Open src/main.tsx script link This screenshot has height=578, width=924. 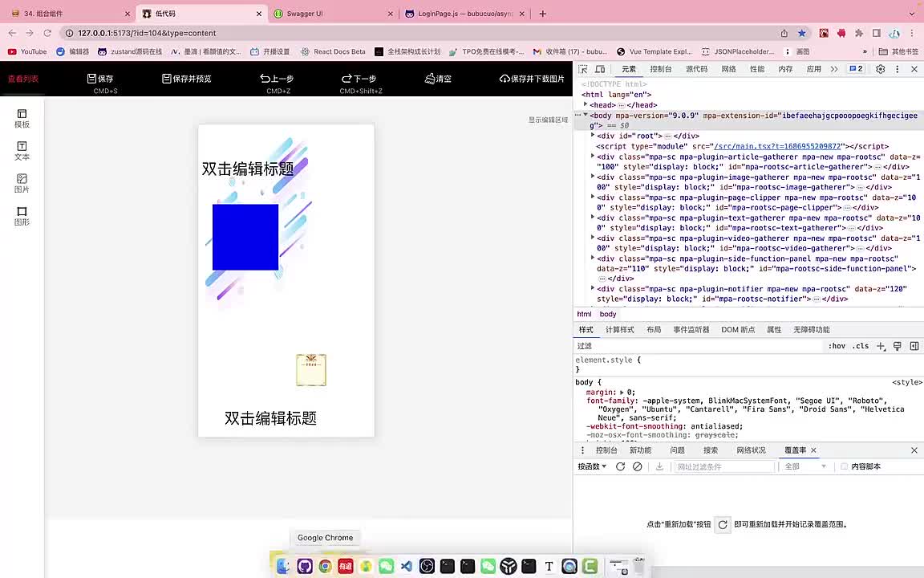click(x=777, y=146)
